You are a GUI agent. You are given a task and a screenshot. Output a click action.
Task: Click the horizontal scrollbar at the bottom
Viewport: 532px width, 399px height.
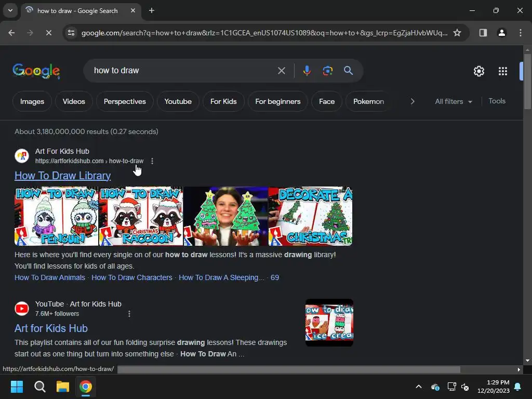[289, 369]
